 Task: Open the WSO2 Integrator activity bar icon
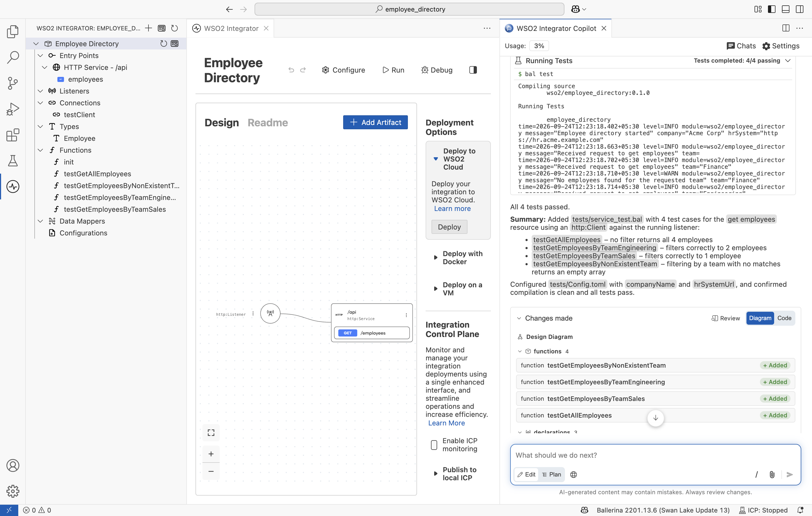point(13,187)
